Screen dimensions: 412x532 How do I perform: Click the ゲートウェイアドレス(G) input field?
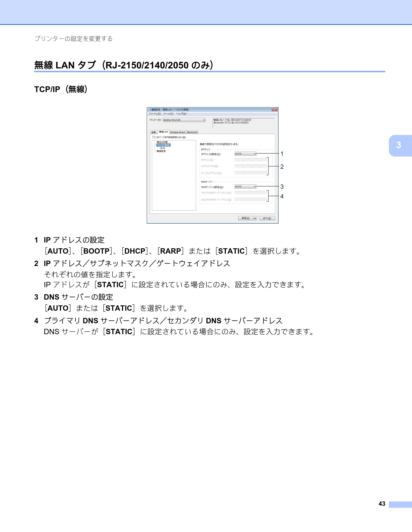pyautogui.click(x=251, y=173)
